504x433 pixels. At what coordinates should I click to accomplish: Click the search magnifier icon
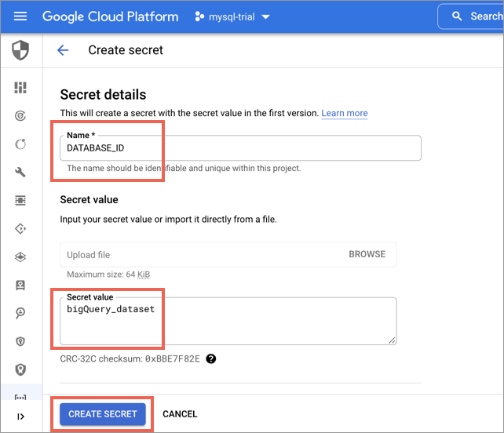point(457,16)
